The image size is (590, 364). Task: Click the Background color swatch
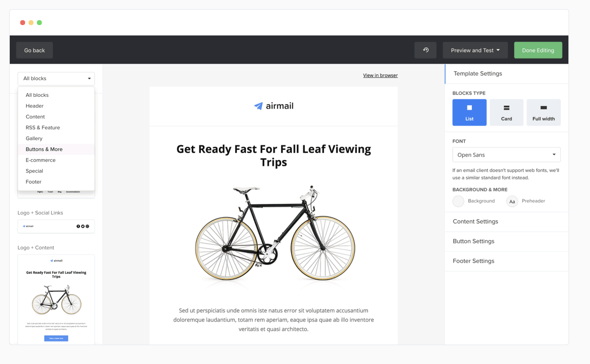[458, 201]
